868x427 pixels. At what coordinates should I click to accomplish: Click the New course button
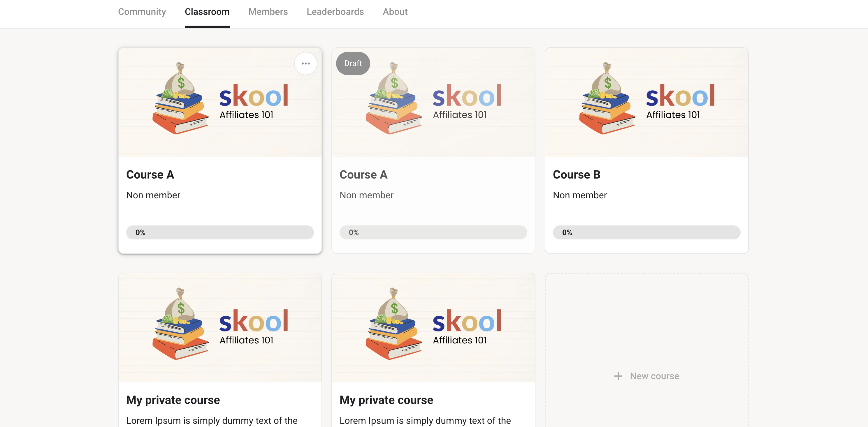(646, 376)
